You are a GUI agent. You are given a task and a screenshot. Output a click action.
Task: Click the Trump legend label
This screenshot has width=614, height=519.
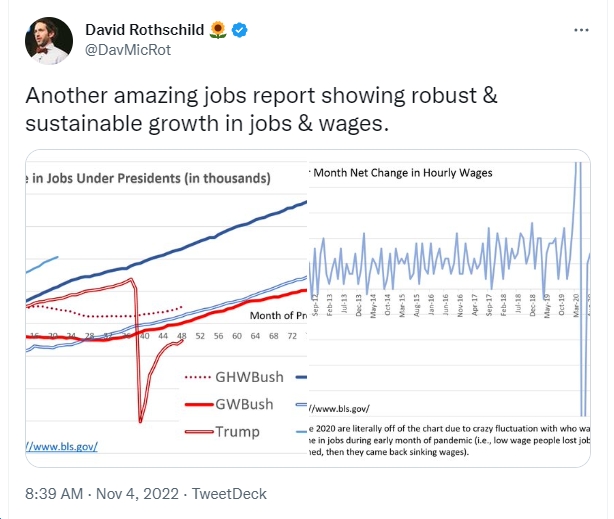coord(237,432)
